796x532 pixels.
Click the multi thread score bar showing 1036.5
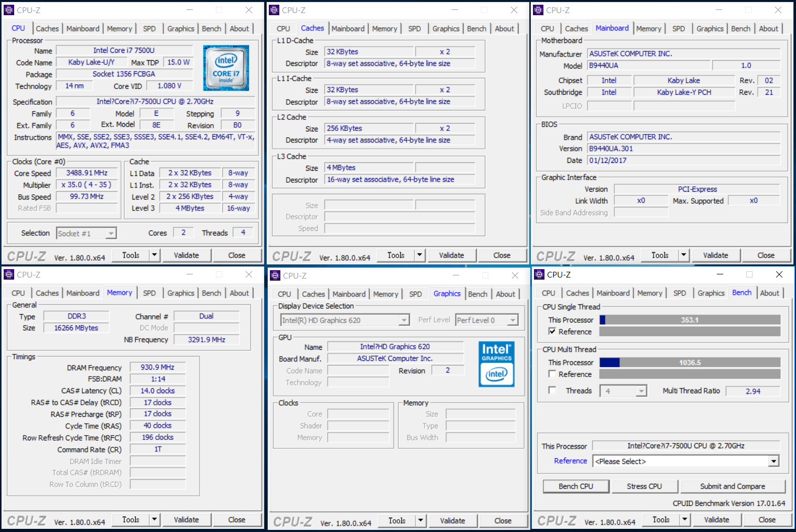690,362
